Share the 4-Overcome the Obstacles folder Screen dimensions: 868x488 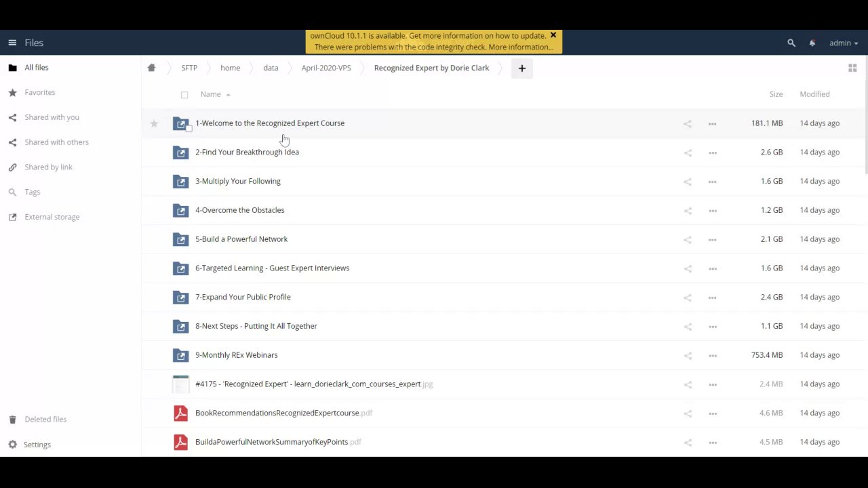tap(688, 211)
